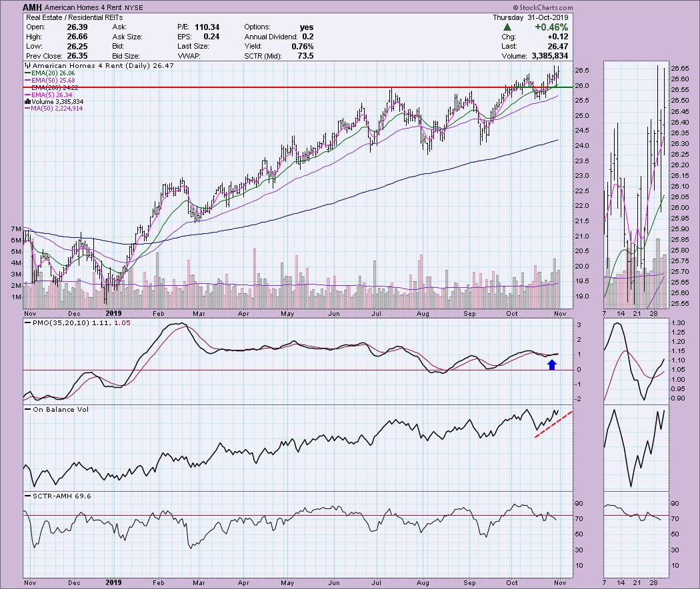Click the Volume 3,385,834 legend entry
The width and height of the screenshot is (700, 589).
coord(57,102)
